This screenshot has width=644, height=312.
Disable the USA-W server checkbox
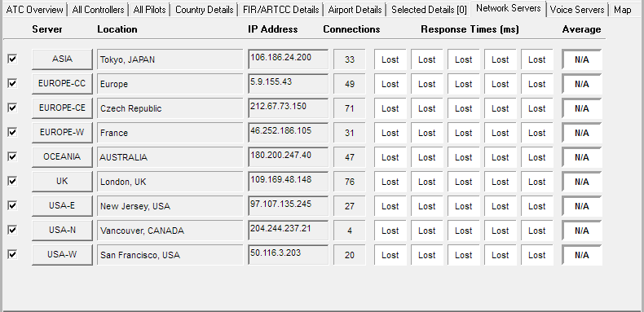tap(12, 254)
